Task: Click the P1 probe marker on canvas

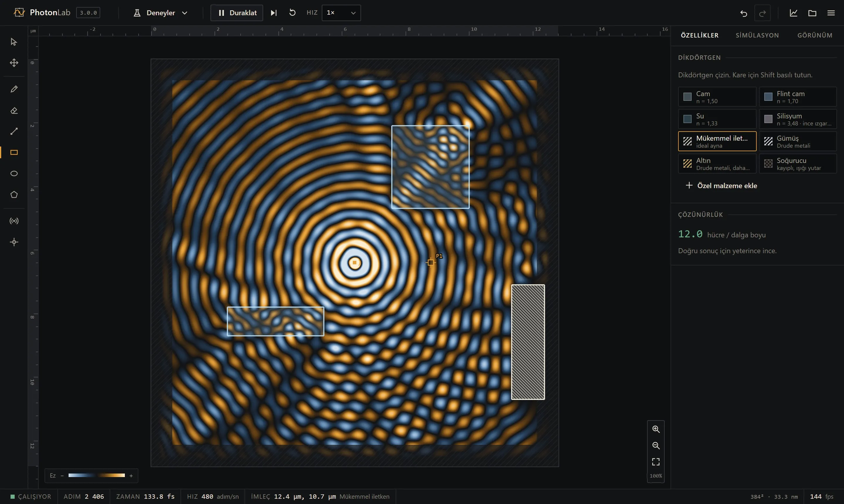Action: point(431,263)
